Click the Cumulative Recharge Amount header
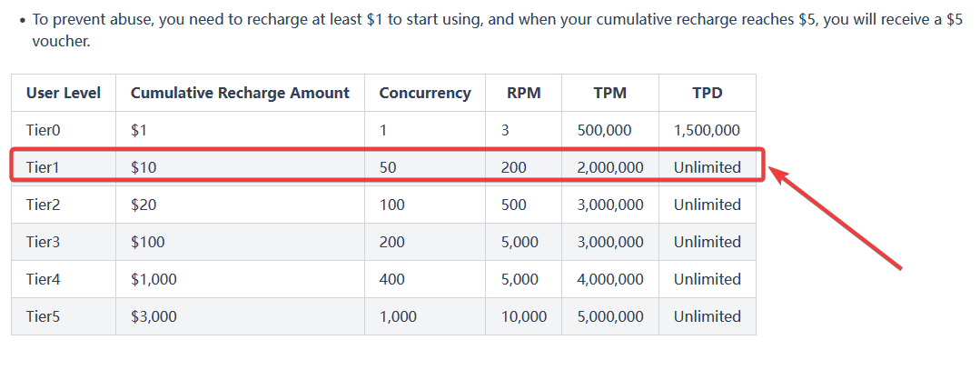 click(x=240, y=93)
